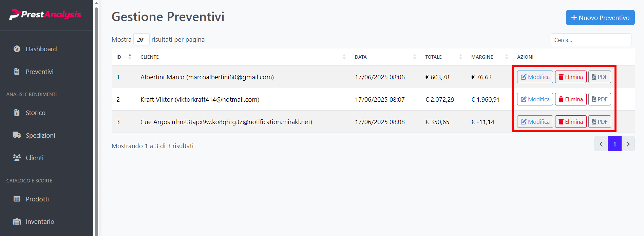644x236 pixels.
Task: Click the Prodotti table icon
Action: point(17,199)
